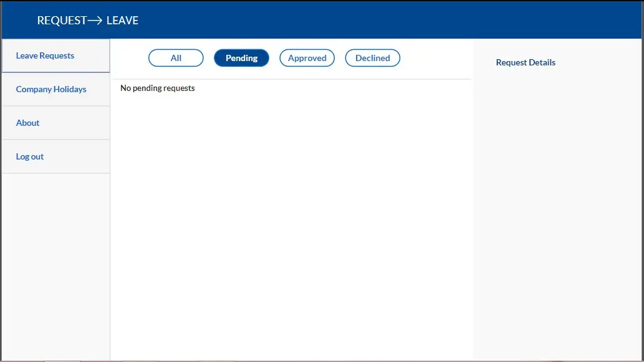The image size is (644, 362).
Task: Open the About section
Action: [56, 123]
